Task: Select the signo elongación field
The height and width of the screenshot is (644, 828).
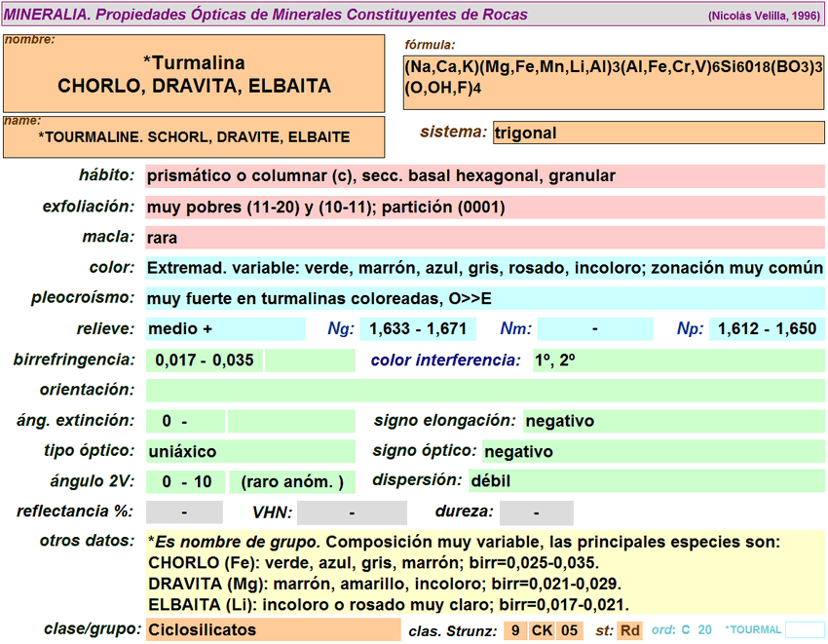Action: 673,422
